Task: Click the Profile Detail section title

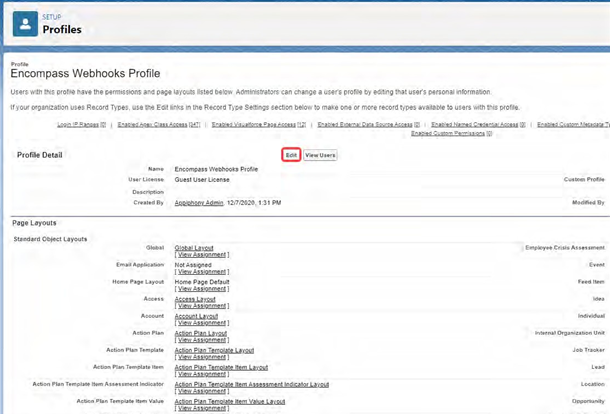Action: pyautogui.click(x=40, y=155)
